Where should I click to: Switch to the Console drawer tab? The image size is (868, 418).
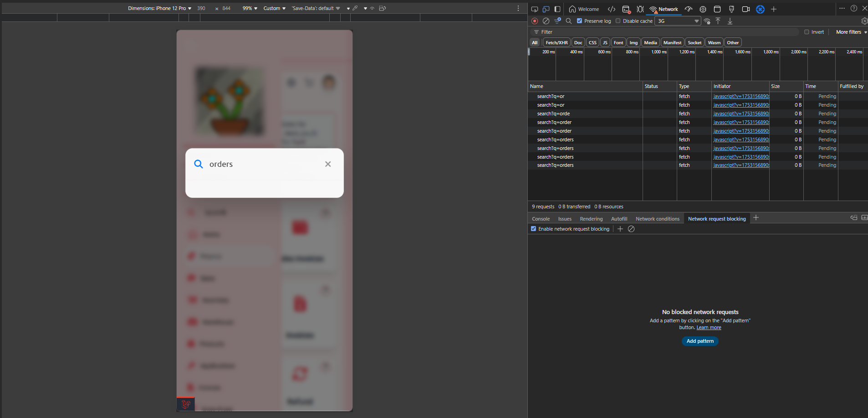(x=541, y=219)
